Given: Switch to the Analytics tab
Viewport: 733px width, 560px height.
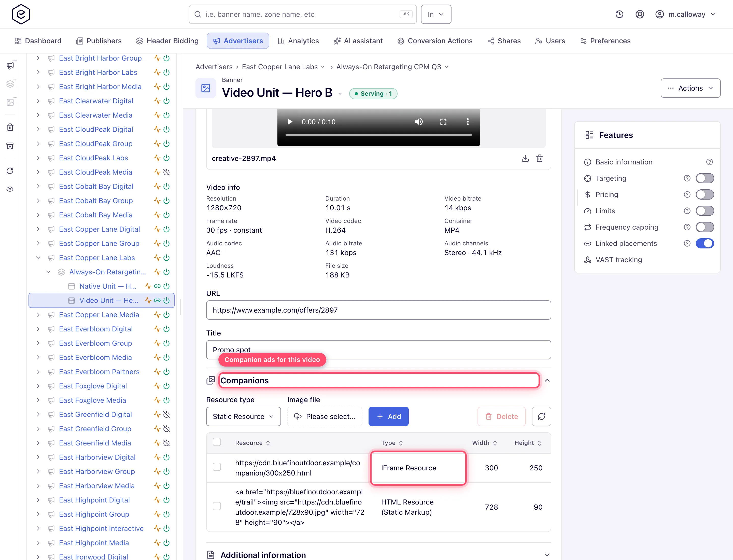Looking at the screenshot, I should point(298,41).
